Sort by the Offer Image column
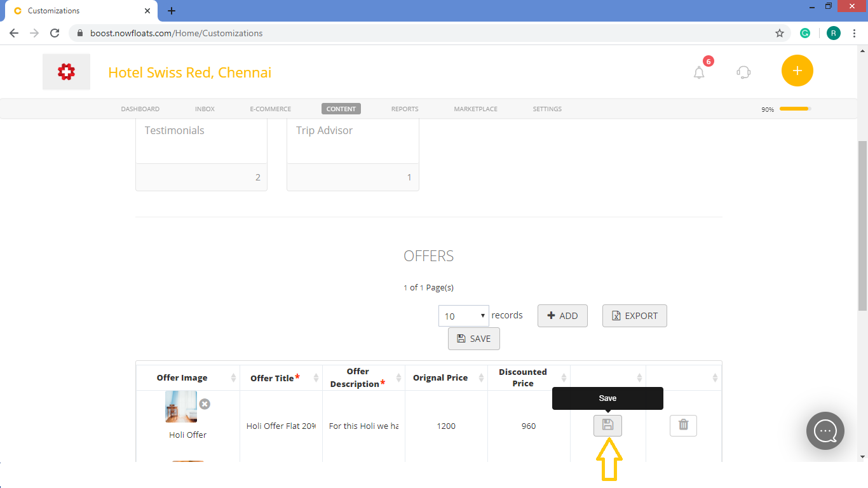 coord(188,377)
